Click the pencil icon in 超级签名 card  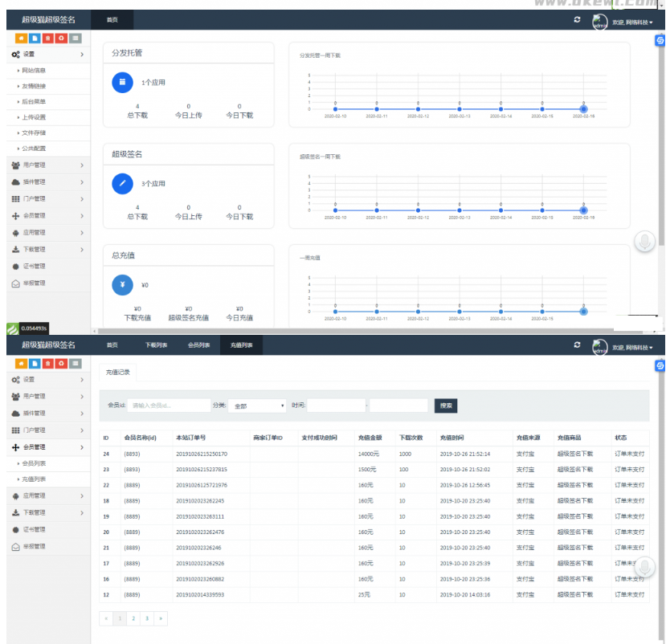click(x=122, y=183)
